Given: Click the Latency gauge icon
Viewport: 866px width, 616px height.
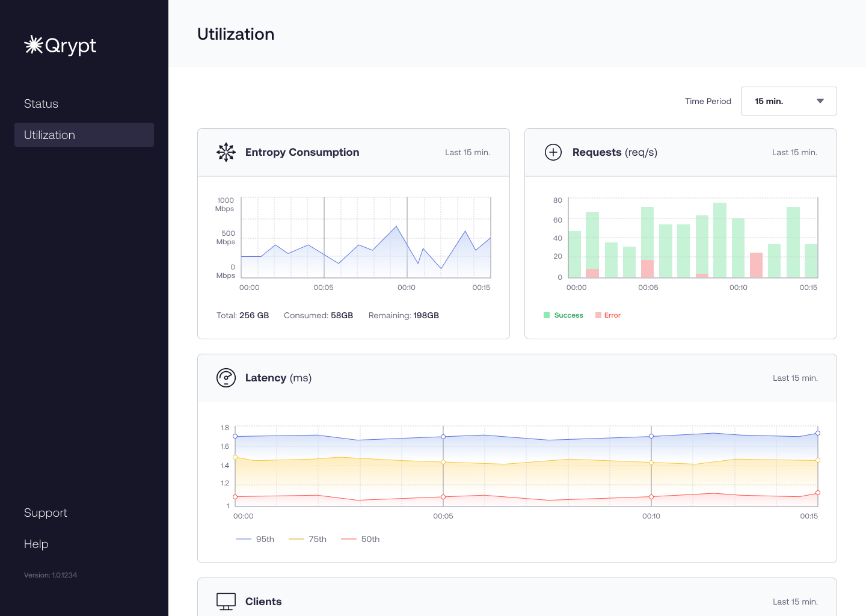Looking at the screenshot, I should point(226,378).
